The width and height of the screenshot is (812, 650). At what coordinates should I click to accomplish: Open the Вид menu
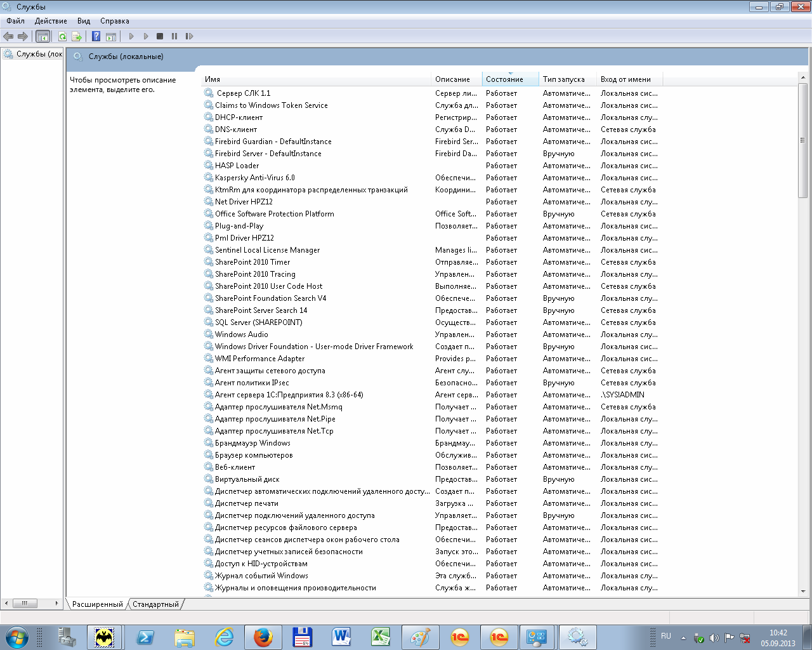coord(84,21)
